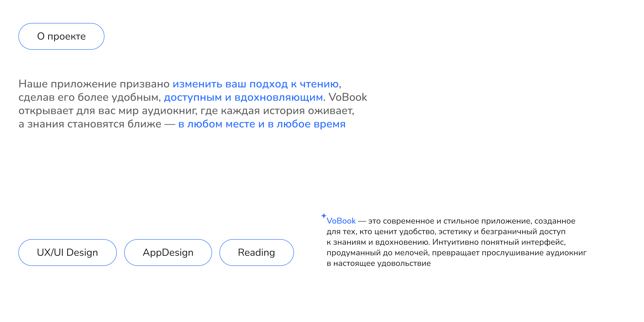Click the text "а знания становятся ближе"
Viewport: 644px width, 322px height.
90,124
